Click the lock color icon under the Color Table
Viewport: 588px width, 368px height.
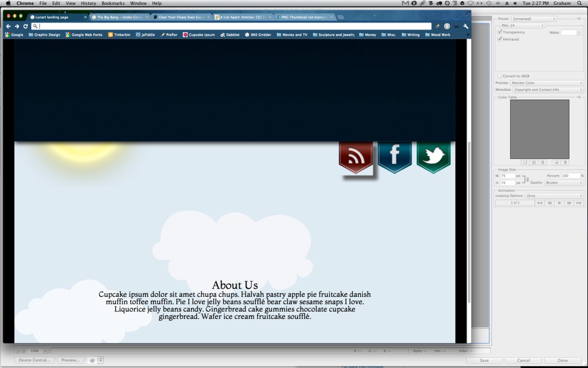542,162
